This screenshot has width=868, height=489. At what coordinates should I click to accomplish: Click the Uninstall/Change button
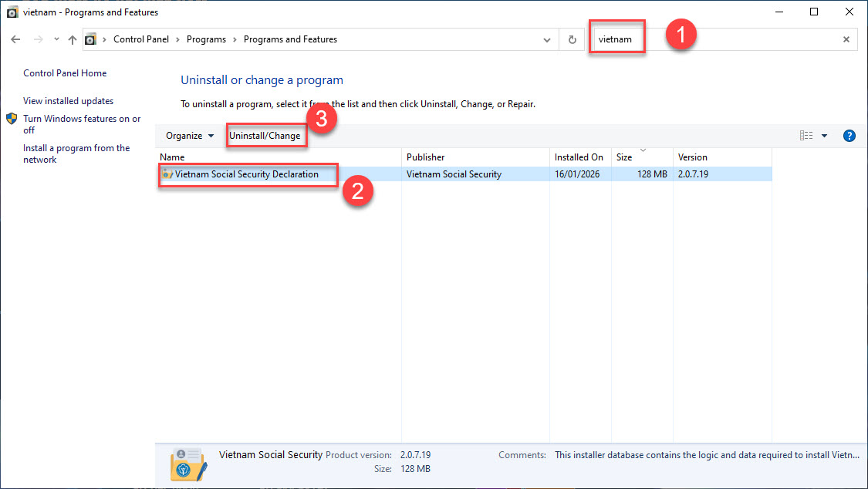(265, 136)
